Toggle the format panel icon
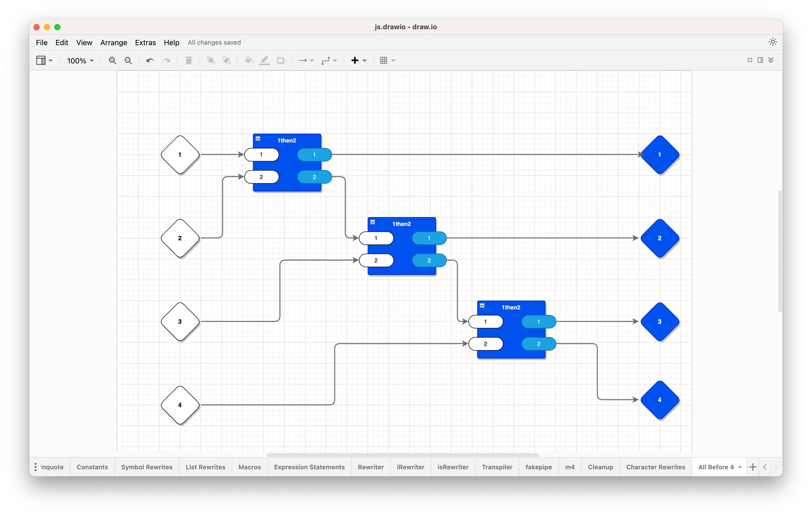Image resolution: width=812 pixels, height=515 pixels. click(x=760, y=60)
